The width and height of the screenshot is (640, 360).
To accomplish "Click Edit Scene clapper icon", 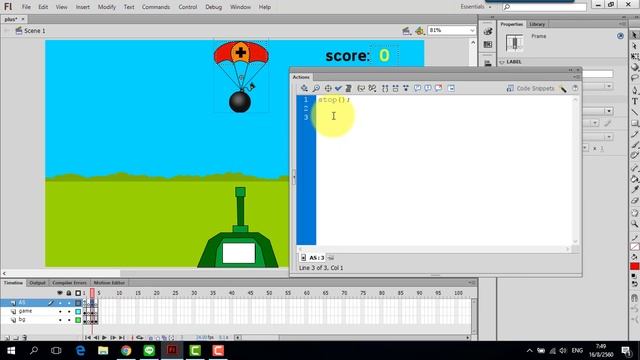I will [x=406, y=31].
